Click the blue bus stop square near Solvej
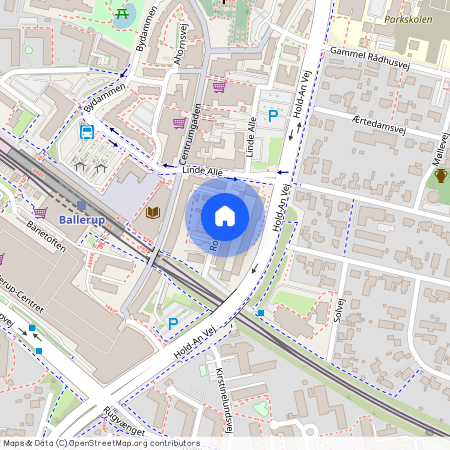 [261, 313]
